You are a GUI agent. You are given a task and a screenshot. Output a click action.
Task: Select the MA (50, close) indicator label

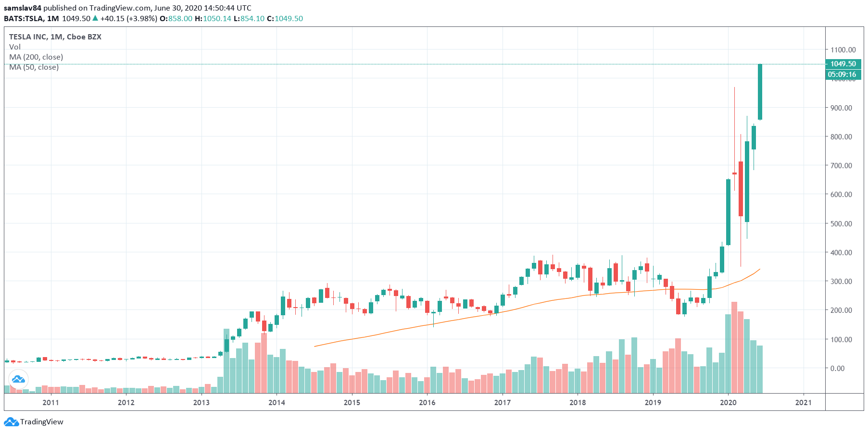pos(34,67)
